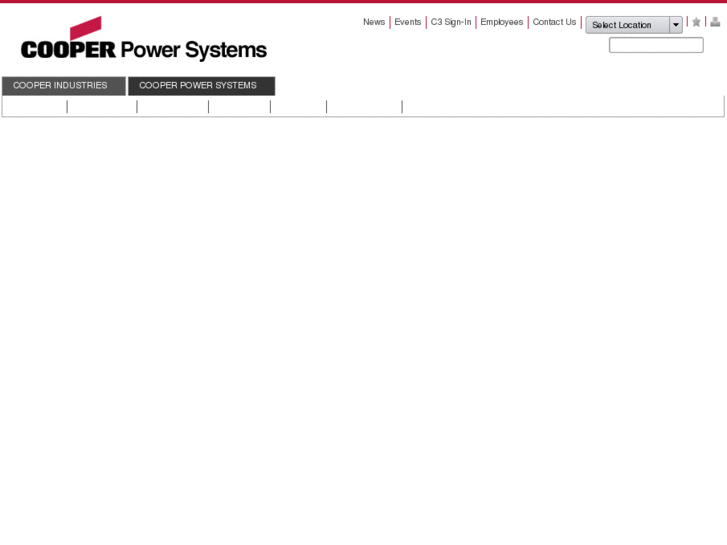Switch to the Cooper Power Systems tab
The image size is (727, 545).
coord(202,86)
